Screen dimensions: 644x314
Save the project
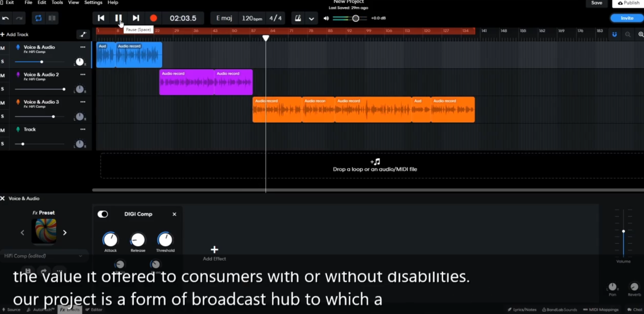(597, 3)
